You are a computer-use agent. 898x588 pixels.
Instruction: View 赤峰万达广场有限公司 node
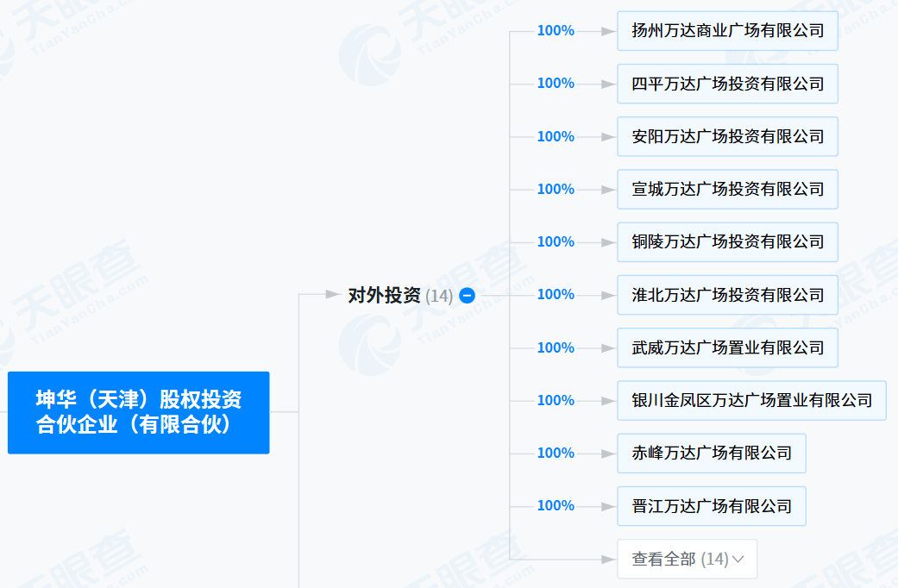click(711, 453)
